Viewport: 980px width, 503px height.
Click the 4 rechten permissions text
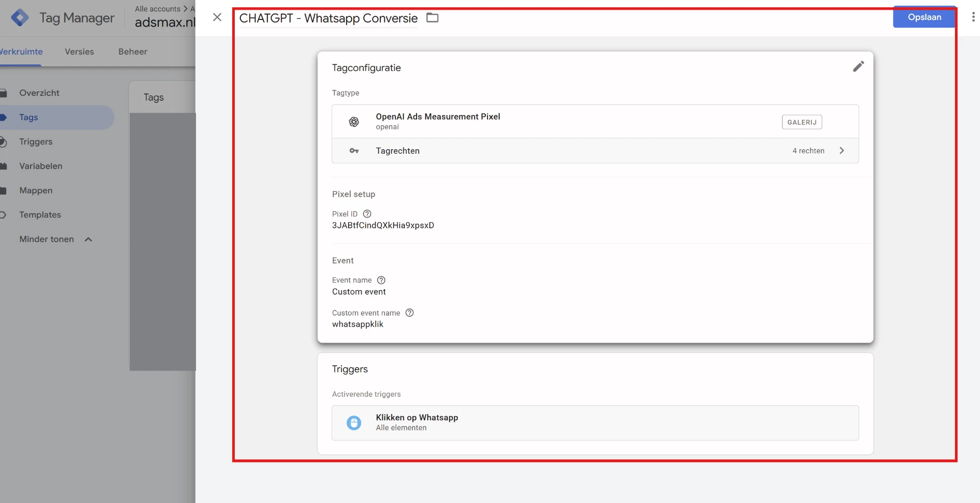click(x=808, y=151)
